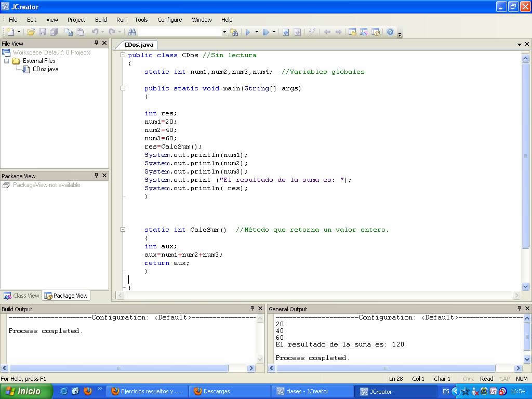Click the Inicio start button

(26, 392)
